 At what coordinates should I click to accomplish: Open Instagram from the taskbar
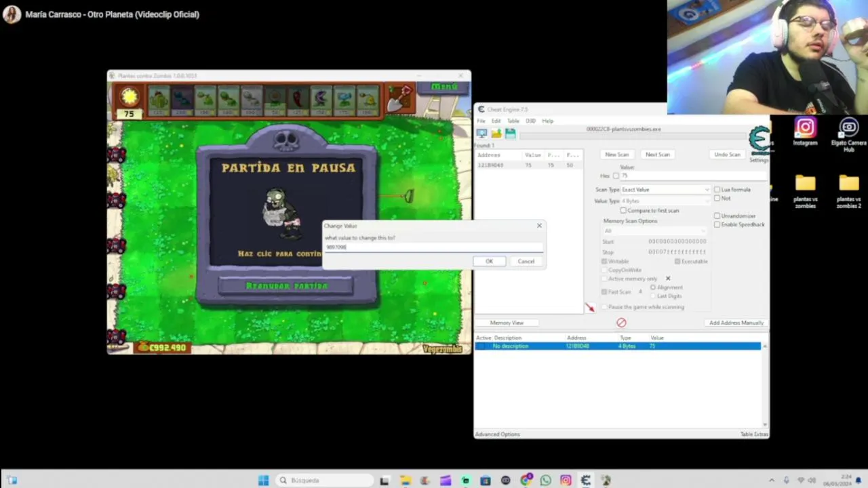(566, 481)
